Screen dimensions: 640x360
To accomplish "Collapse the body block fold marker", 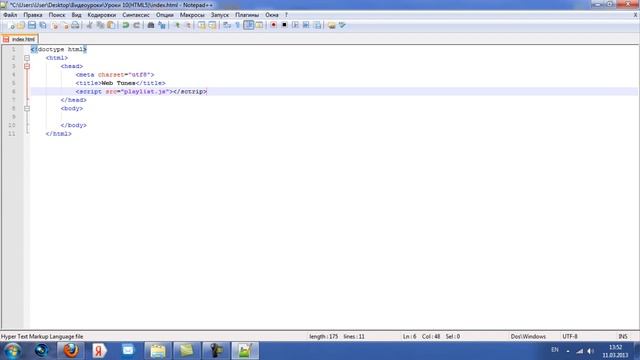I will tap(27, 109).
